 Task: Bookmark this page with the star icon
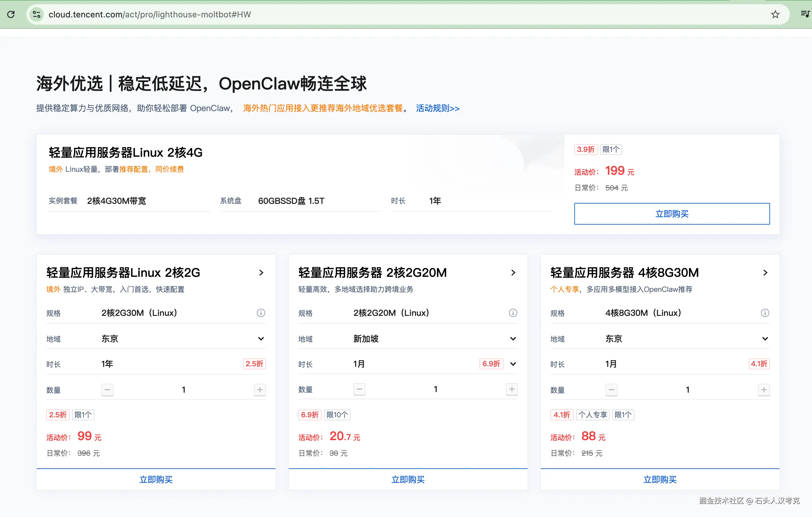[x=775, y=14]
